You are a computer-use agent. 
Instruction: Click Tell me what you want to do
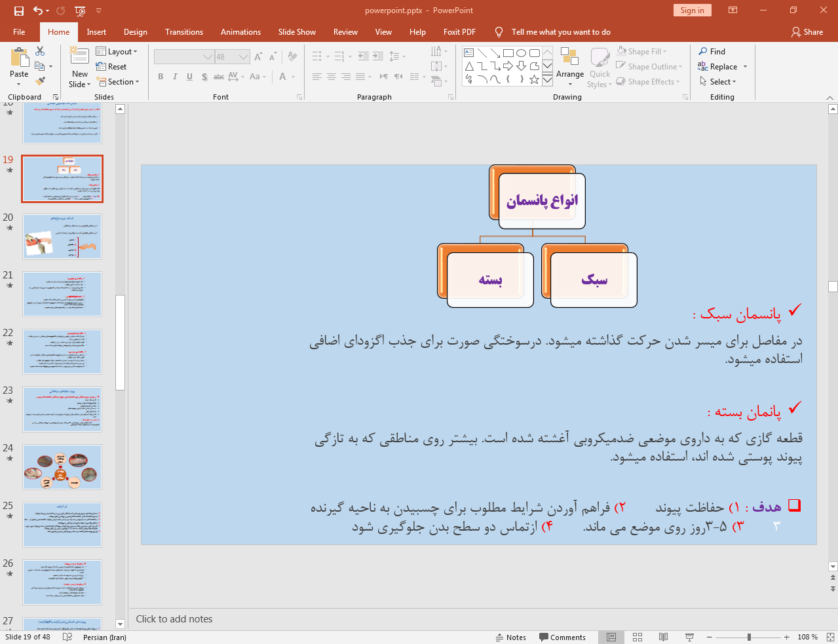[560, 31]
